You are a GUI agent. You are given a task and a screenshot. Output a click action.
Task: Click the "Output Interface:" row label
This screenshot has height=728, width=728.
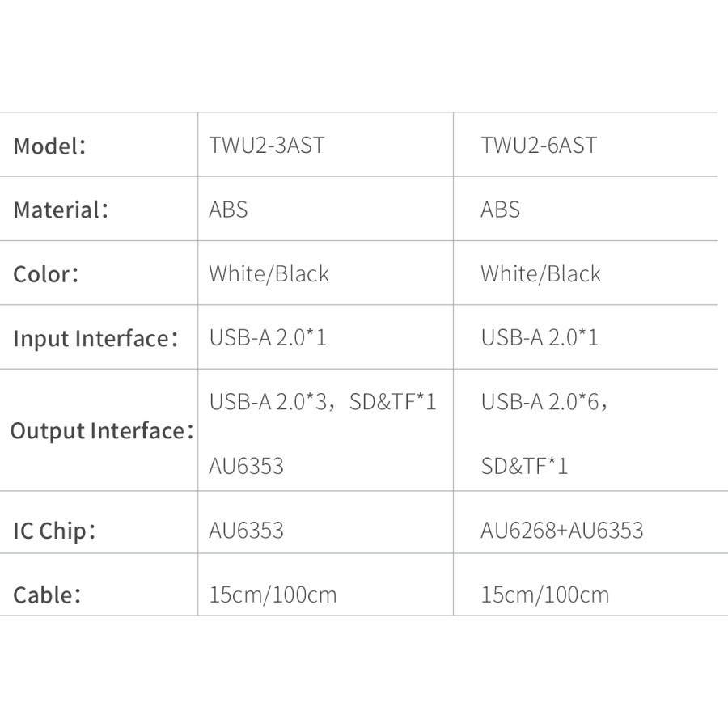pyautogui.click(x=102, y=431)
